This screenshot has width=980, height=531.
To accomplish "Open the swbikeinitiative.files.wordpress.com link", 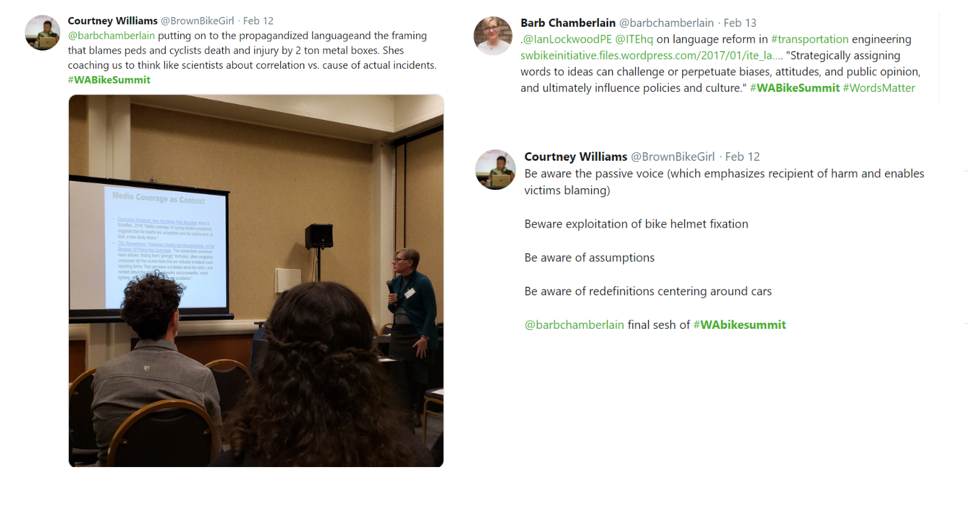I will [x=652, y=55].
